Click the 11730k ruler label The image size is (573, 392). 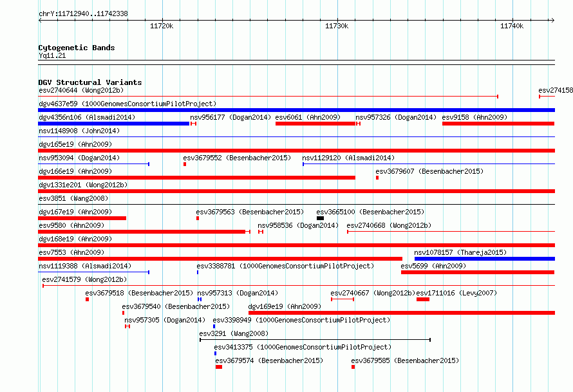pos(337,26)
